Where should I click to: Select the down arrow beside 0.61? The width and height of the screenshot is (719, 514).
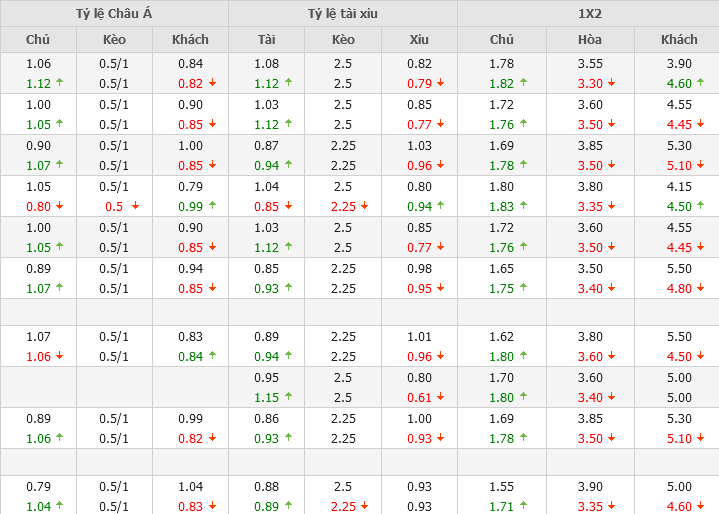click(x=440, y=397)
